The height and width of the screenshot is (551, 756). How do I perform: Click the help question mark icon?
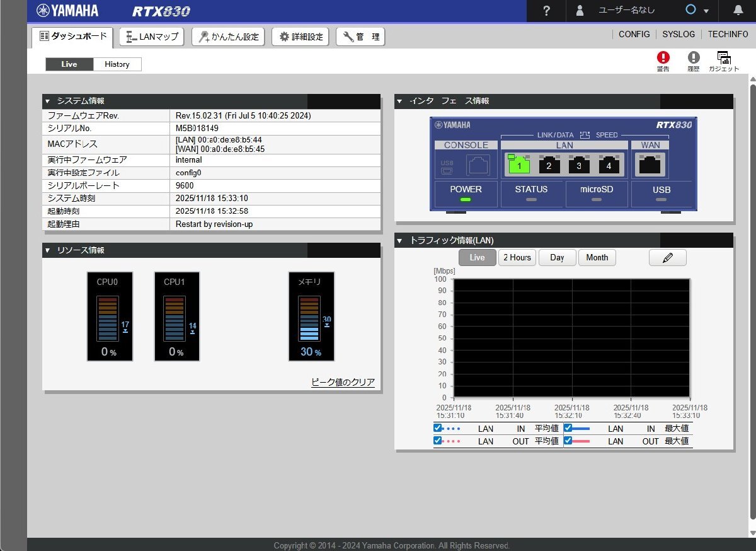tap(546, 11)
